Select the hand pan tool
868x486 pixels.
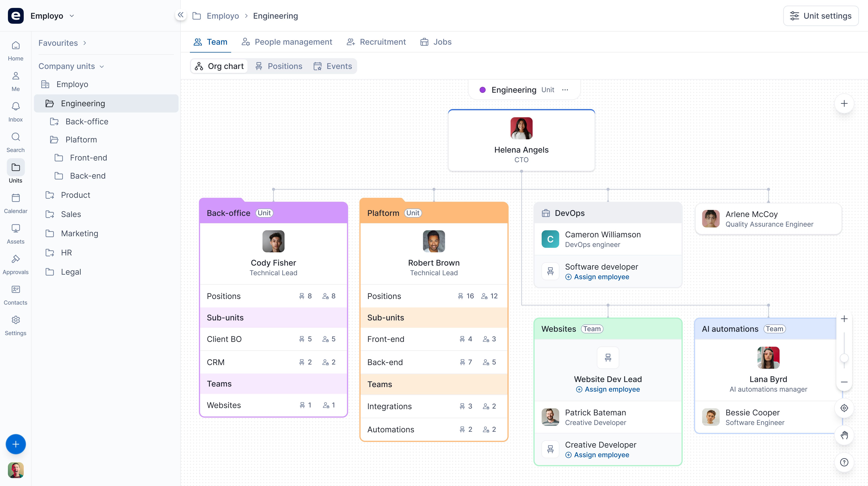coord(844,435)
